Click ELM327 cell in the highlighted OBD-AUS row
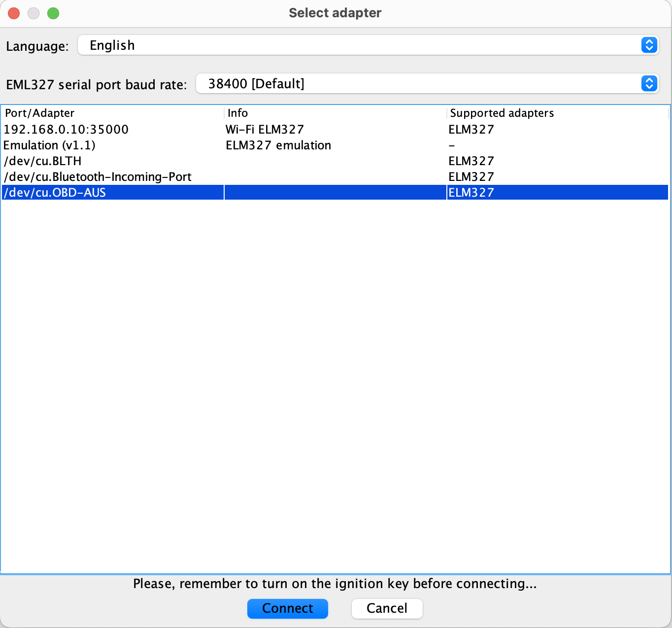 [x=558, y=192]
